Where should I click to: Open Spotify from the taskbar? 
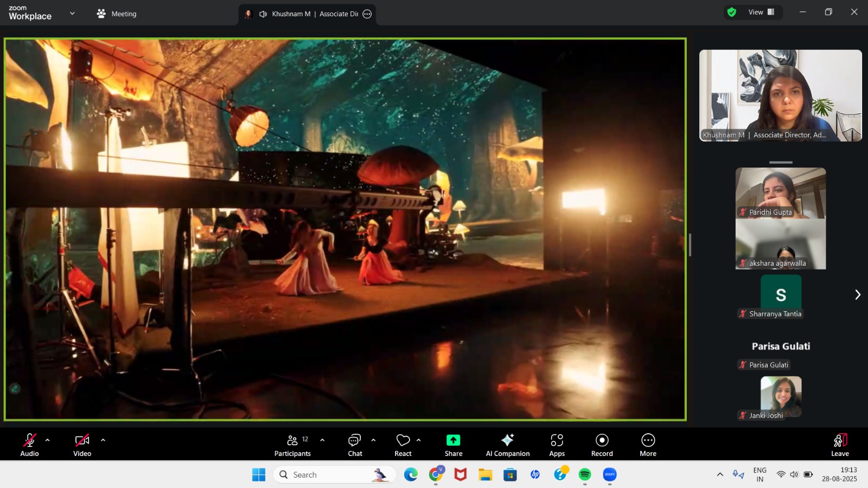coord(585,474)
